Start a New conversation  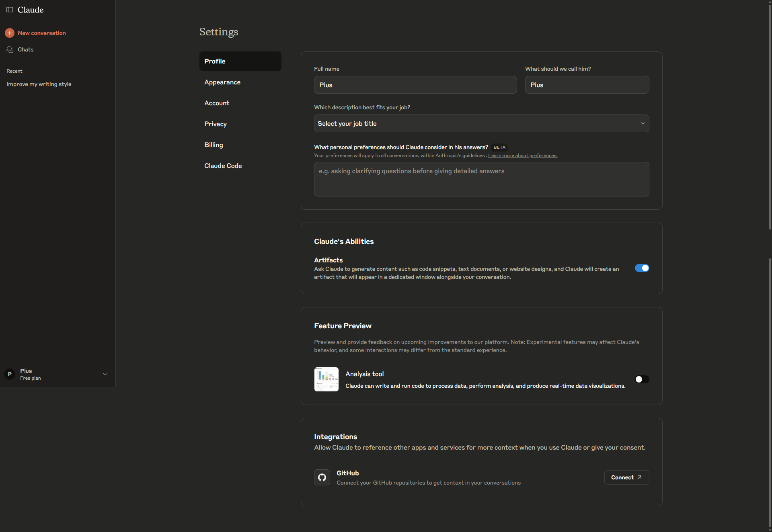(x=42, y=33)
